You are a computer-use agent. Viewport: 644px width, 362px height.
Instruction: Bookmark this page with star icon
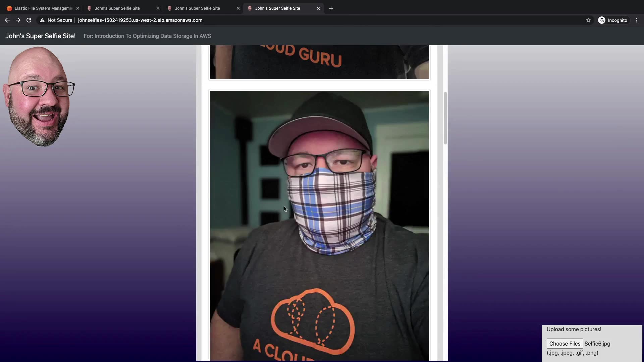pos(588,20)
